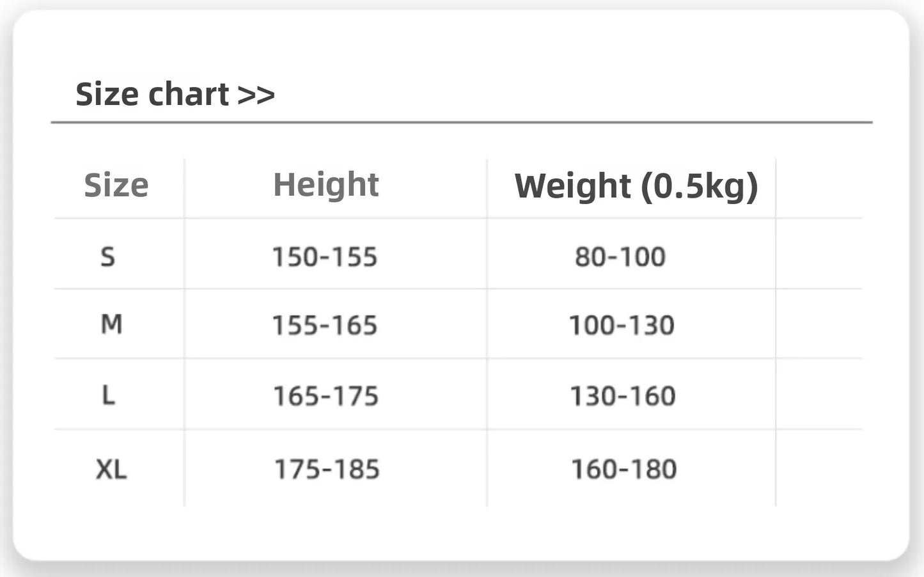Select the Size column header

(x=116, y=186)
